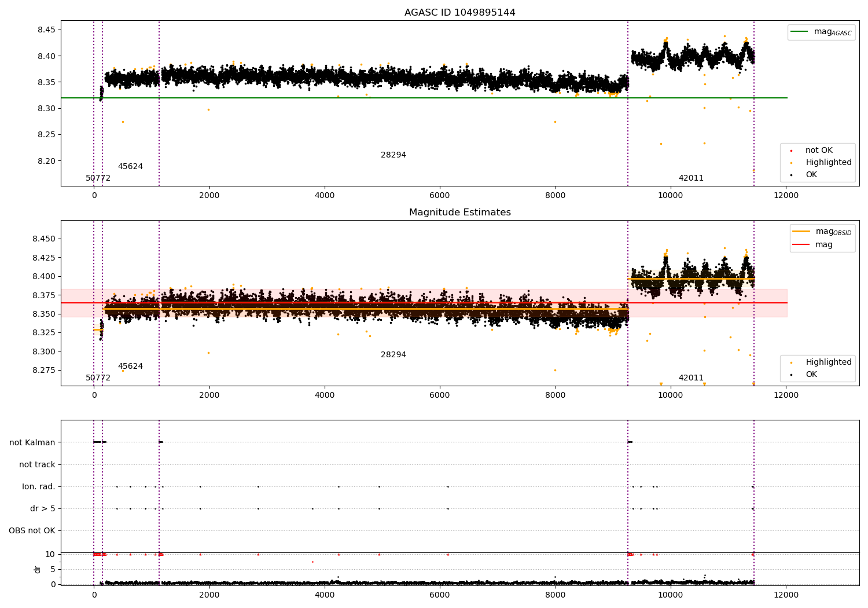Image resolution: width=868 pixels, height=608 pixels.
Task: Click the red dot marker beside 'not OK'
Action: (791, 151)
